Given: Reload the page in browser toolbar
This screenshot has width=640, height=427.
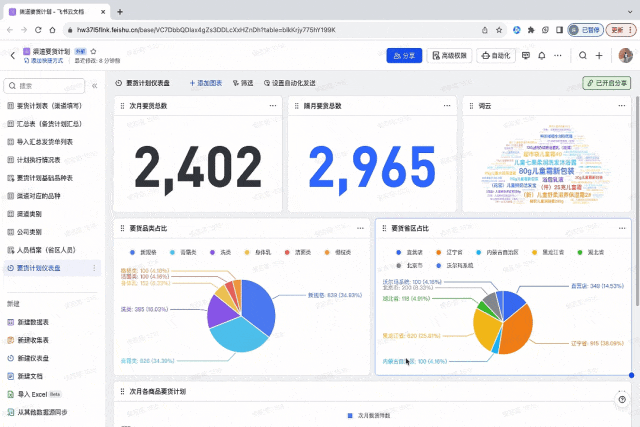Looking at the screenshot, I should point(38,30).
